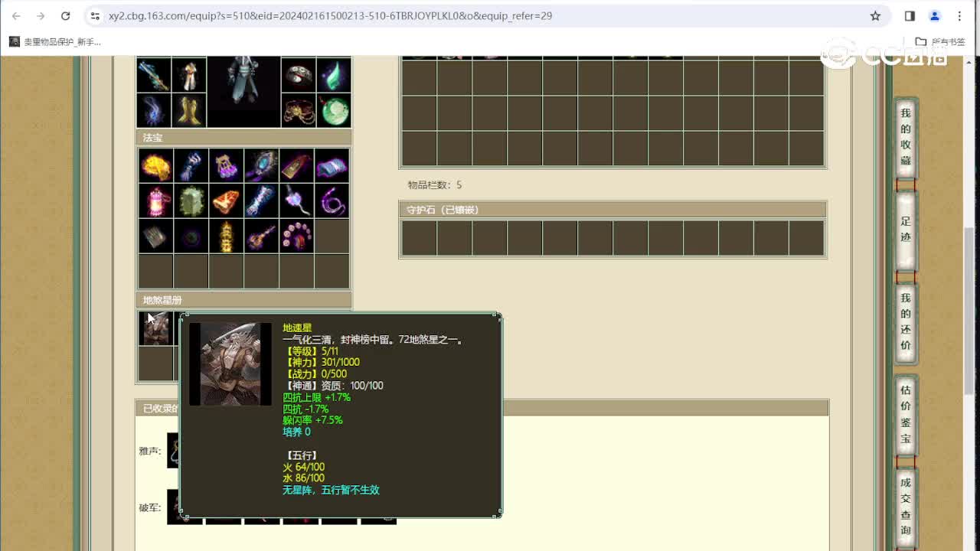Select the purple-blue scroll treasure icon
980x551 pixels.
point(332,165)
